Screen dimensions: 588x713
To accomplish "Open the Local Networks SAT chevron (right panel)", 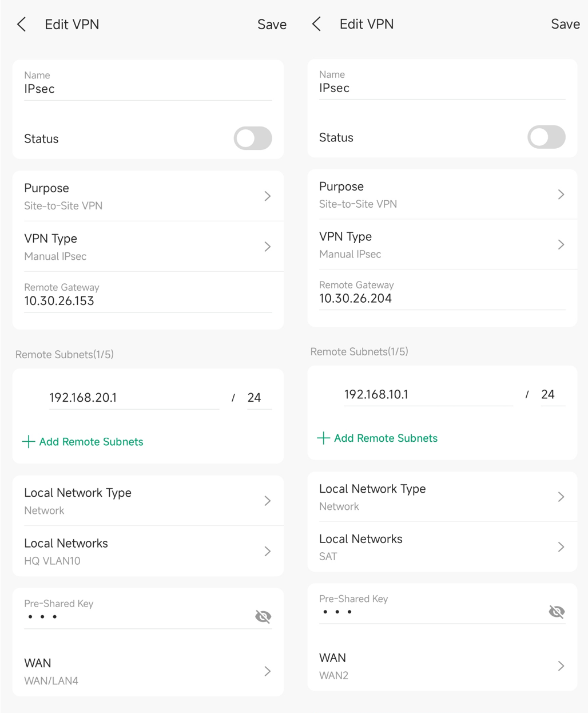I will click(561, 546).
